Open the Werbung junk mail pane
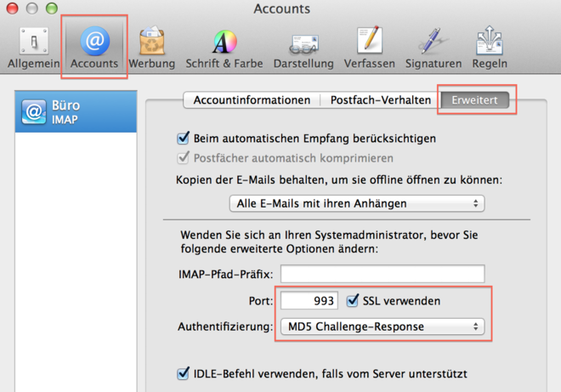Viewport: 561px width, 392px height. (x=151, y=48)
